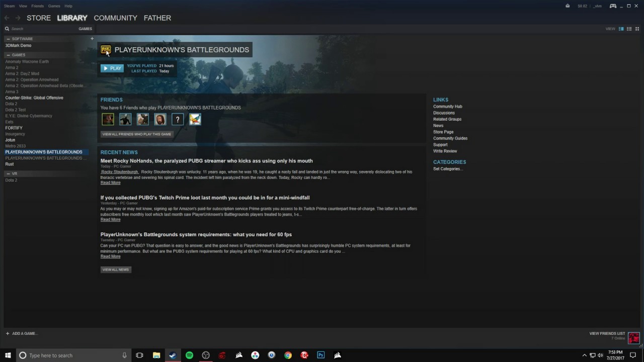Image resolution: width=644 pixels, height=362 pixels.
Task: Click the VIEW ALL NEWS button
Action: point(116,269)
